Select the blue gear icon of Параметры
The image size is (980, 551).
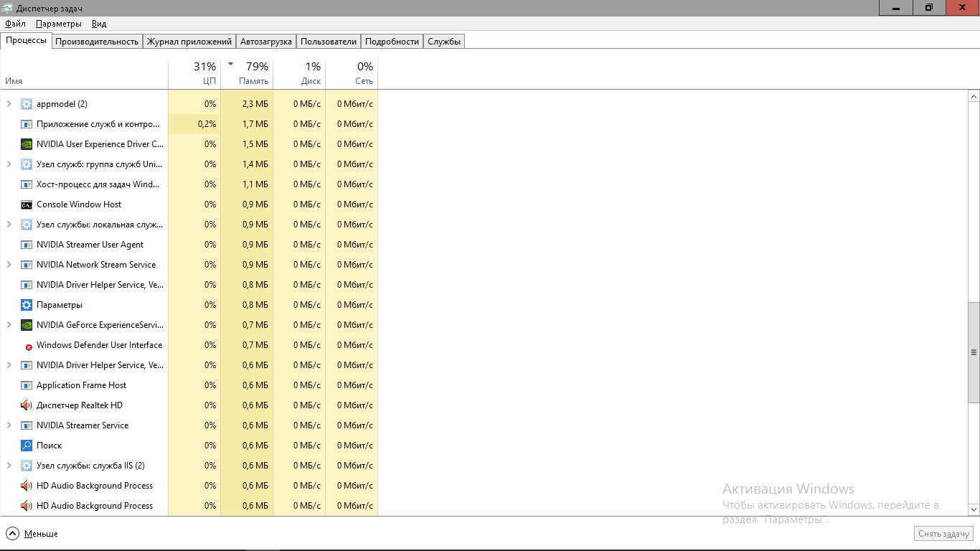(x=27, y=305)
